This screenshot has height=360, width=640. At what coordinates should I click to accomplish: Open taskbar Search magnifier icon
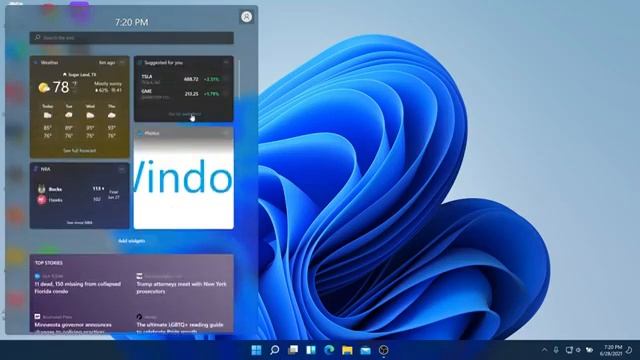tap(275, 350)
